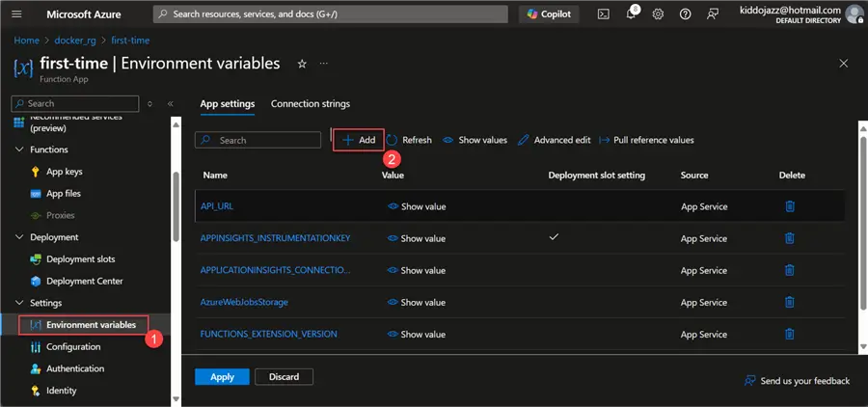Open the AzureWebJobsStorage setting
The height and width of the screenshot is (407, 868).
click(x=244, y=302)
